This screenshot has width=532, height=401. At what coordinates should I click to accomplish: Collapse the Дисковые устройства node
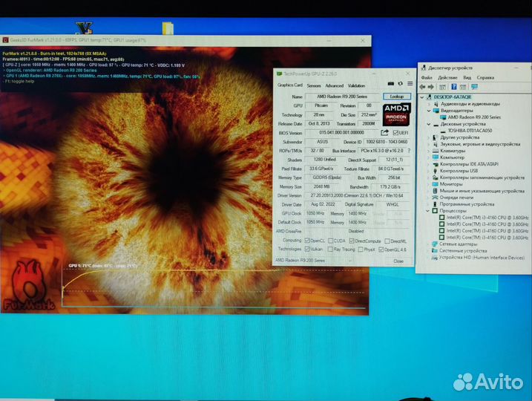point(429,124)
